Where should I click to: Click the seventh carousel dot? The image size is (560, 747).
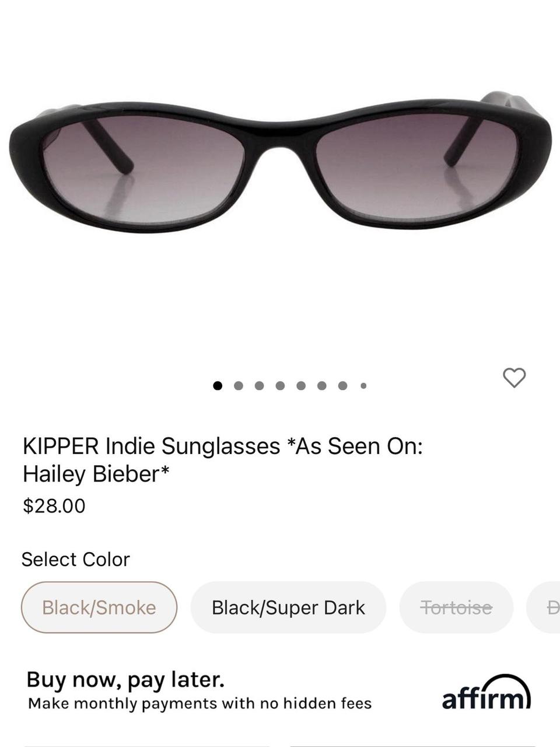coord(342,385)
